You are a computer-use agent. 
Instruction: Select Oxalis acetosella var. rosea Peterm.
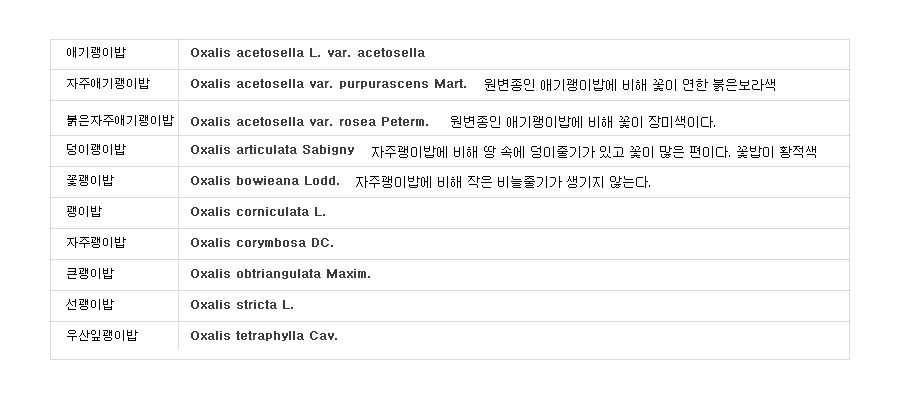309,122
